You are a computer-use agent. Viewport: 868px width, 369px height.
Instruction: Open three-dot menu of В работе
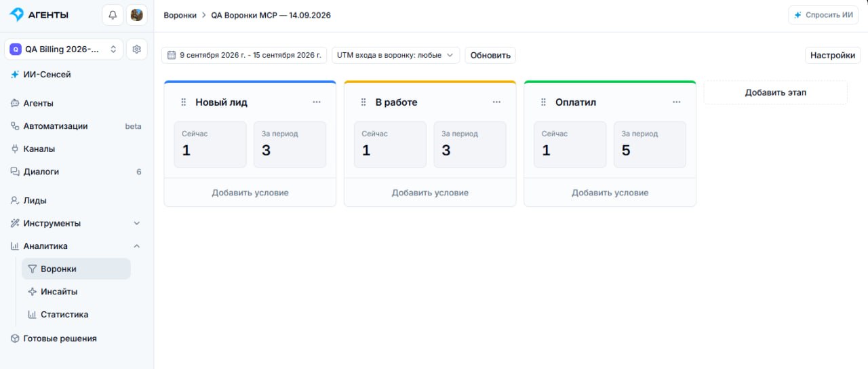[496, 102]
